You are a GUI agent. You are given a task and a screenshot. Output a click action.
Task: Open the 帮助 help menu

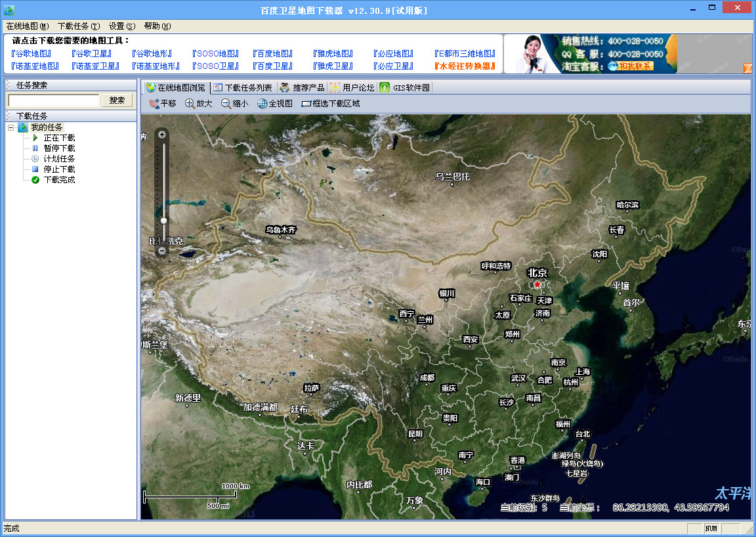pos(157,26)
